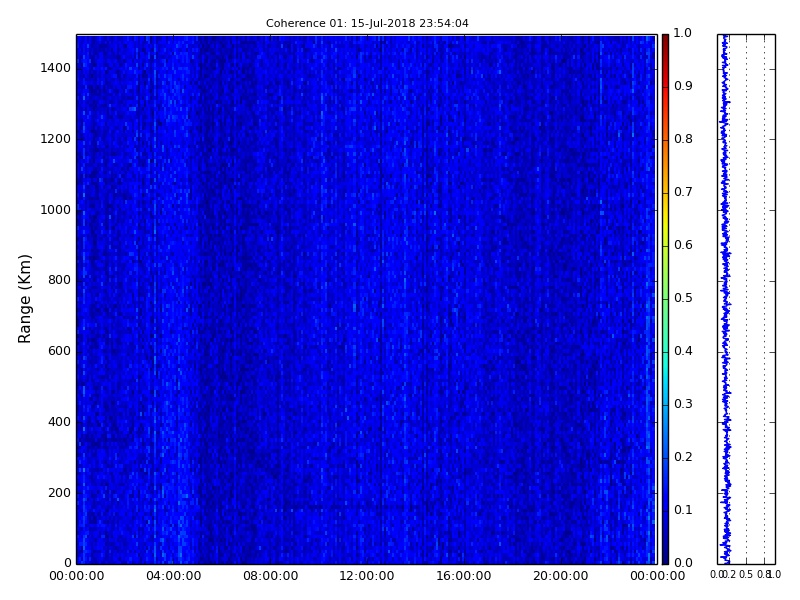Click the 16:00:00 time axis label
Viewport: 800px width, 600px height.
point(464,576)
